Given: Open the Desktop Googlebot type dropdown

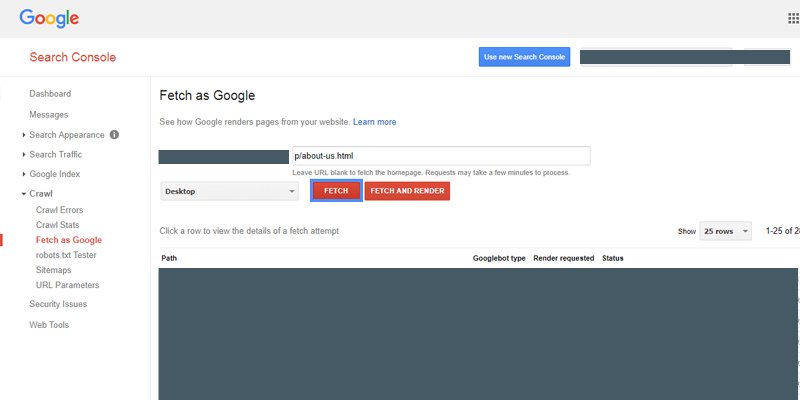Looking at the screenshot, I should point(229,191).
